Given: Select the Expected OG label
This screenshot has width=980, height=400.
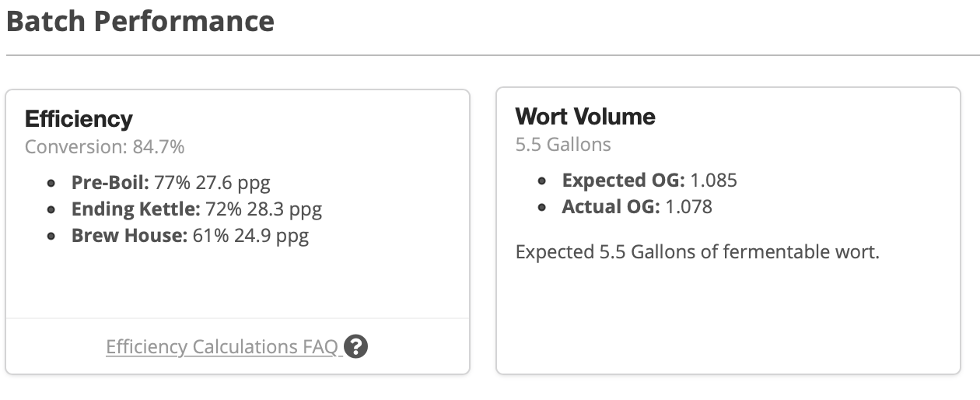Looking at the screenshot, I should click(624, 181).
